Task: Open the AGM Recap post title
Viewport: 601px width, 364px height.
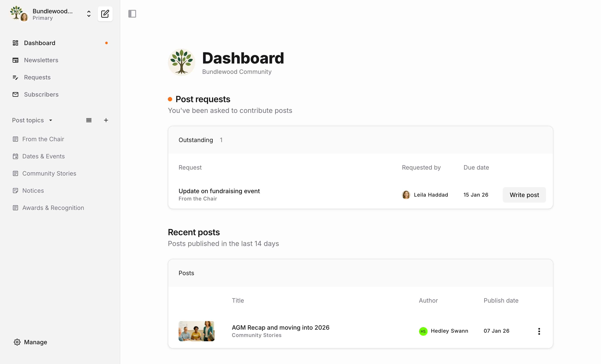Action: tap(281, 327)
